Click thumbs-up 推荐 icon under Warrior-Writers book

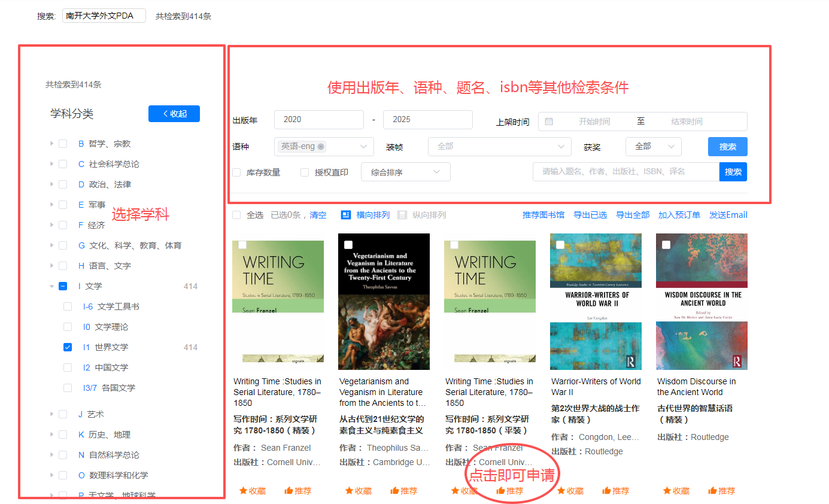pos(606,491)
